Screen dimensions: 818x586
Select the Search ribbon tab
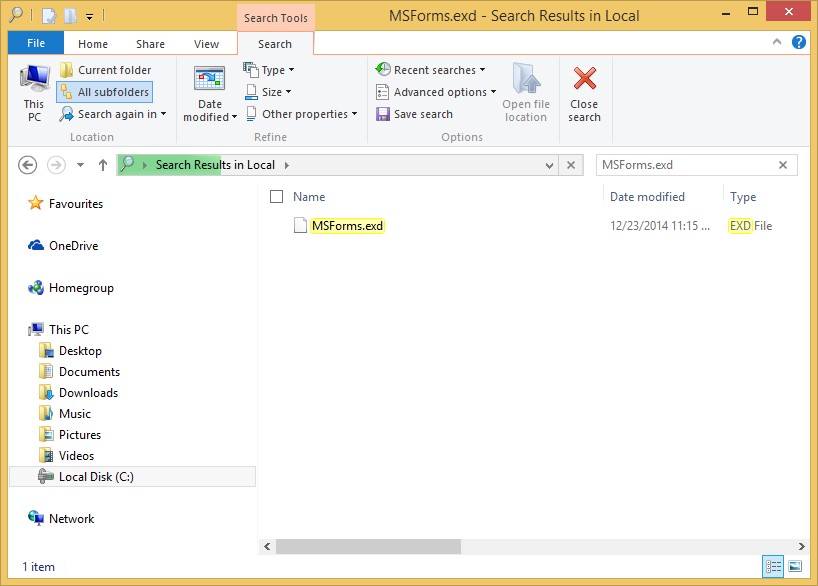click(275, 44)
